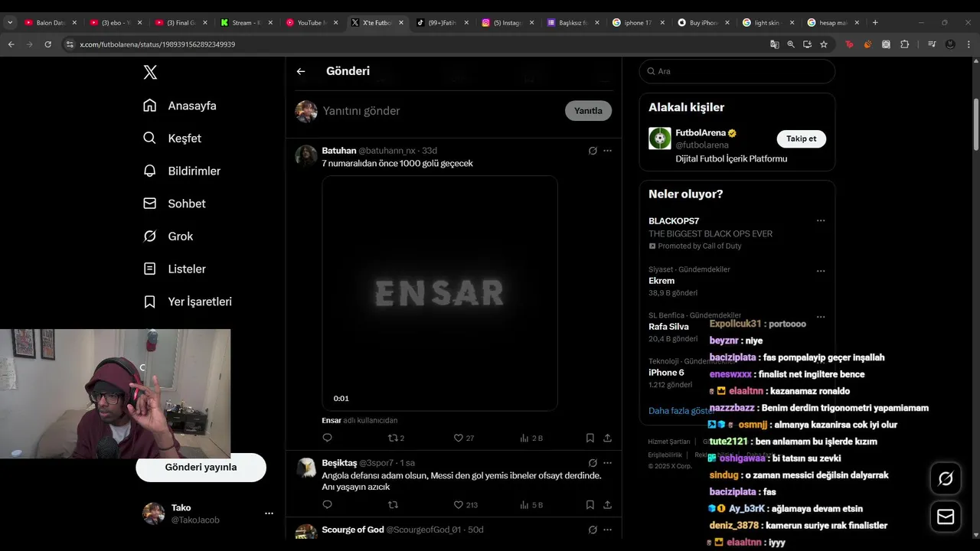980x551 pixels.
Task: Click Gönderi yayınla button
Action: click(201, 467)
